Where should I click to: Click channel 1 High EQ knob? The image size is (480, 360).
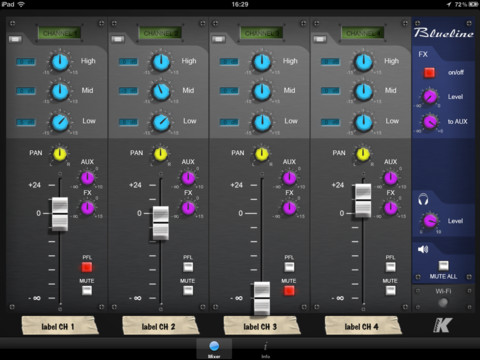click(60, 62)
